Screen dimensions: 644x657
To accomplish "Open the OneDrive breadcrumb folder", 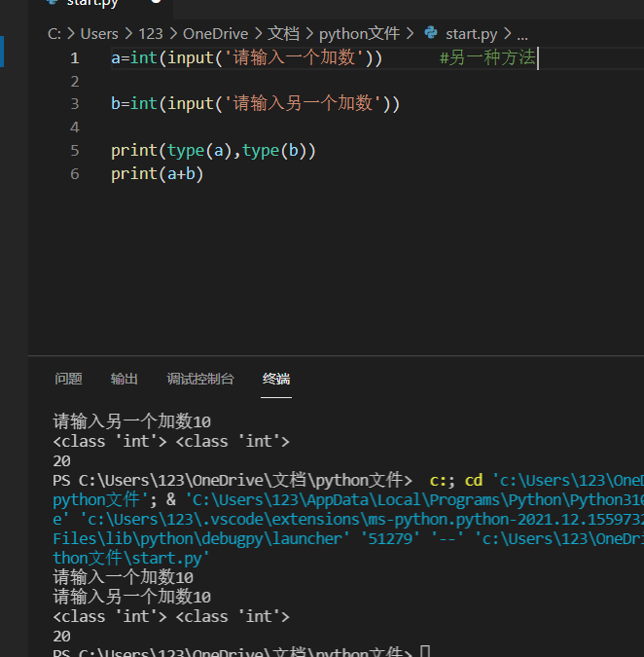I will (x=215, y=33).
